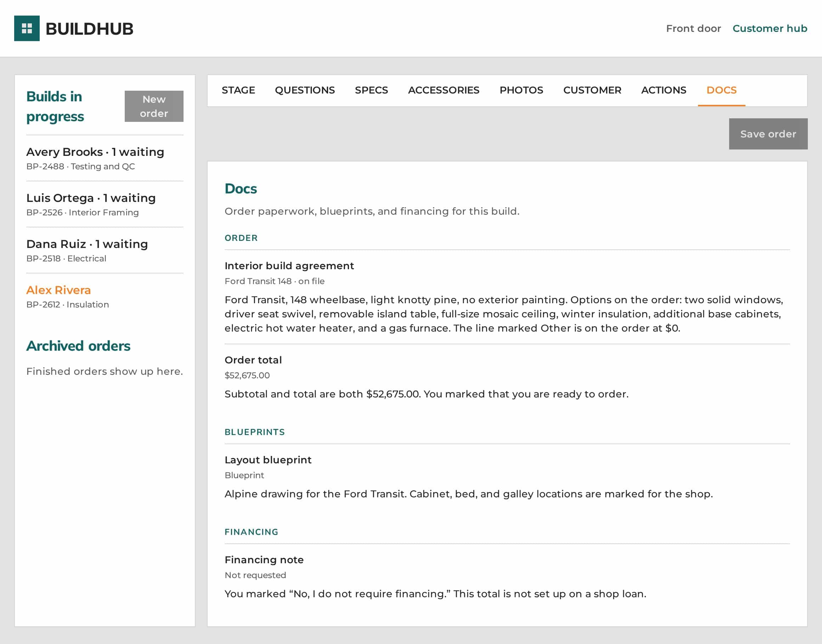This screenshot has width=822, height=644.
Task: Start a New order
Action: pos(154,106)
